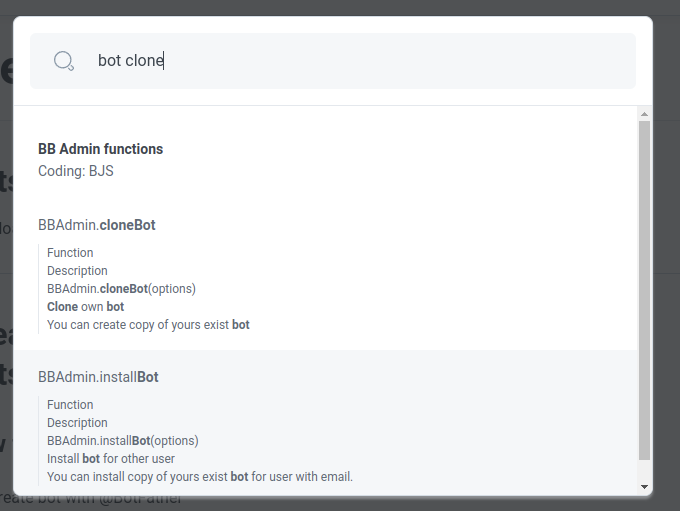The width and height of the screenshot is (680, 511).
Task: Click the BBAdmin.installBot(options) snippet
Action: point(122,441)
